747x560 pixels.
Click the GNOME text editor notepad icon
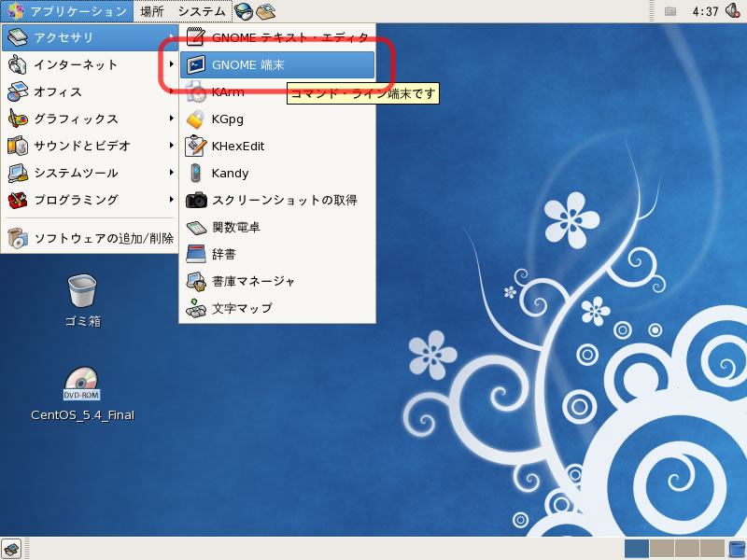195,37
